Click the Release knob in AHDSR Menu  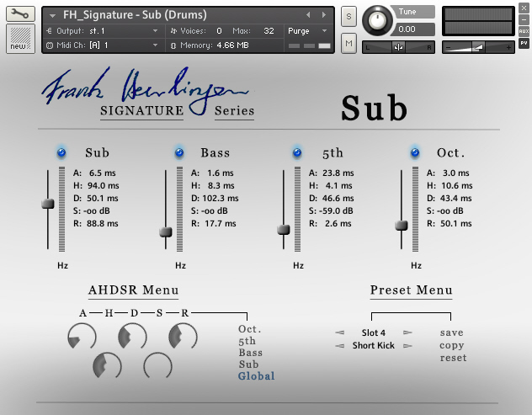pos(183,338)
